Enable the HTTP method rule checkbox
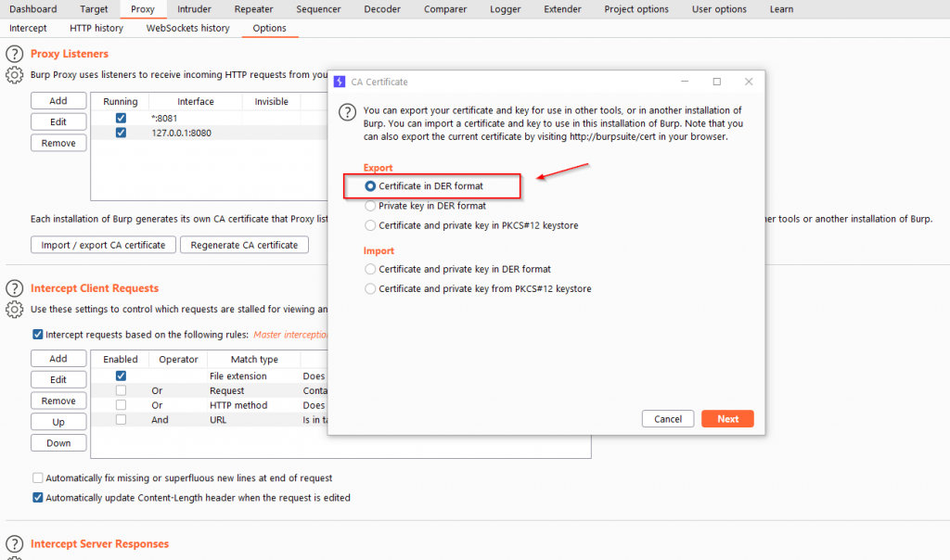 click(x=121, y=405)
